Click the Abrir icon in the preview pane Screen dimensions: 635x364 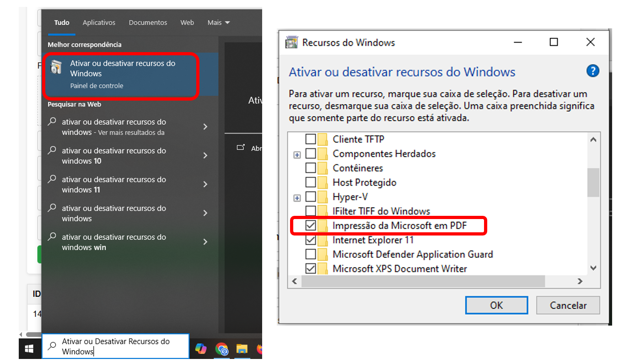point(241,148)
